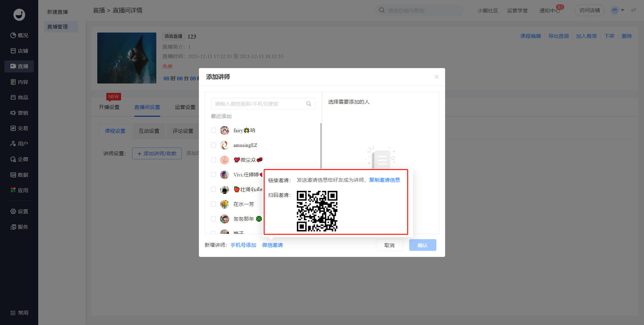The width and height of the screenshot is (644, 325).
Task: Click the search magnifier in lecturer search box
Action: point(309,104)
